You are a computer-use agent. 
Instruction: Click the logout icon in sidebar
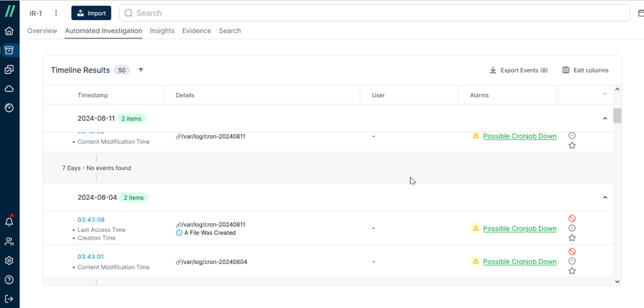pos(9,299)
